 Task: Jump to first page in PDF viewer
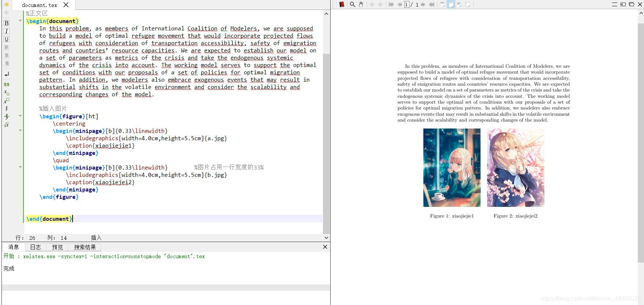point(391,4)
